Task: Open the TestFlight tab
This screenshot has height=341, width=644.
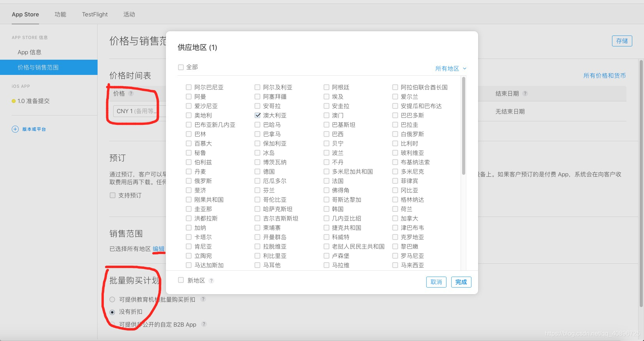Action: (x=95, y=14)
